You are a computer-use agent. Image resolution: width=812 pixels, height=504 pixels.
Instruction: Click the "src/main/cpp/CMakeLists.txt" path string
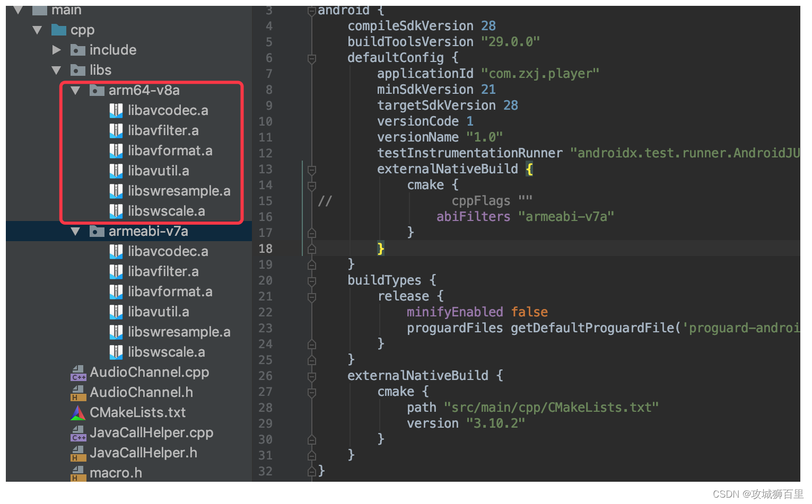(552, 408)
